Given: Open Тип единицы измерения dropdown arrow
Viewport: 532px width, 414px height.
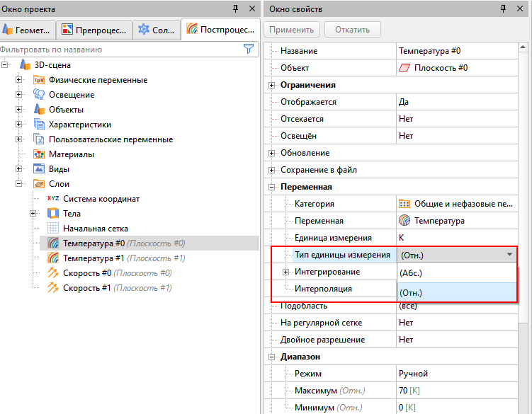Looking at the screenshot, I should pyautogui.click(x=509, y=255).
